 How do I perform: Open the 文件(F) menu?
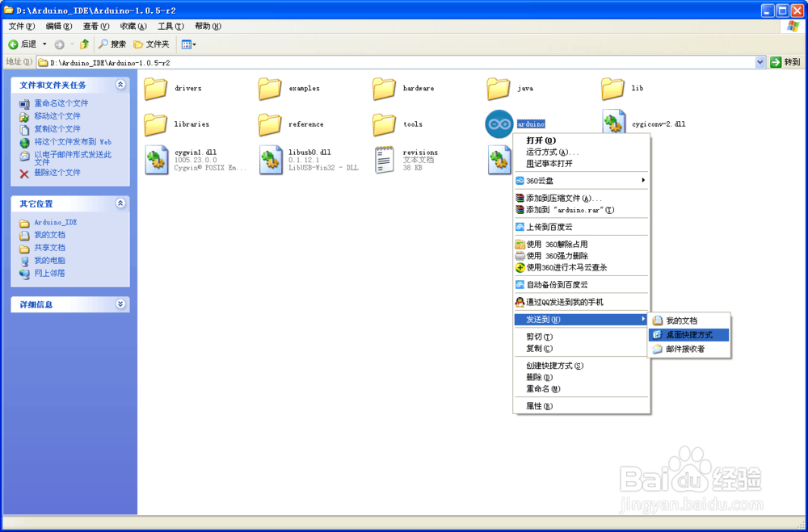click(x=22, y=27)
